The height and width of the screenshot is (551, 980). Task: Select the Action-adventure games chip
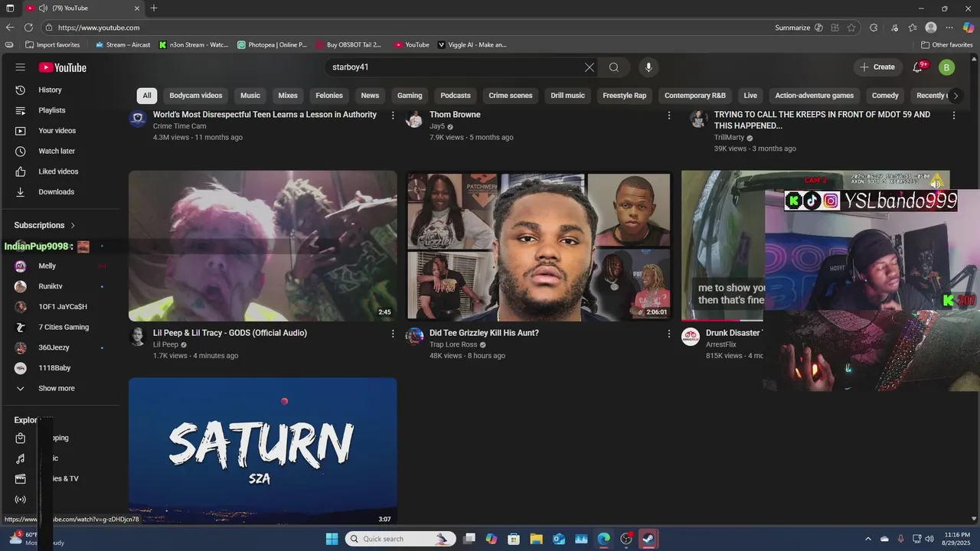815,96
